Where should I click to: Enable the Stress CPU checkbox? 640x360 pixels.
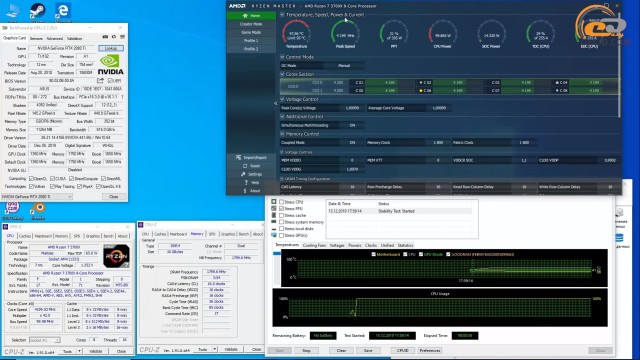pyautogui.click(x=281, y=202)
